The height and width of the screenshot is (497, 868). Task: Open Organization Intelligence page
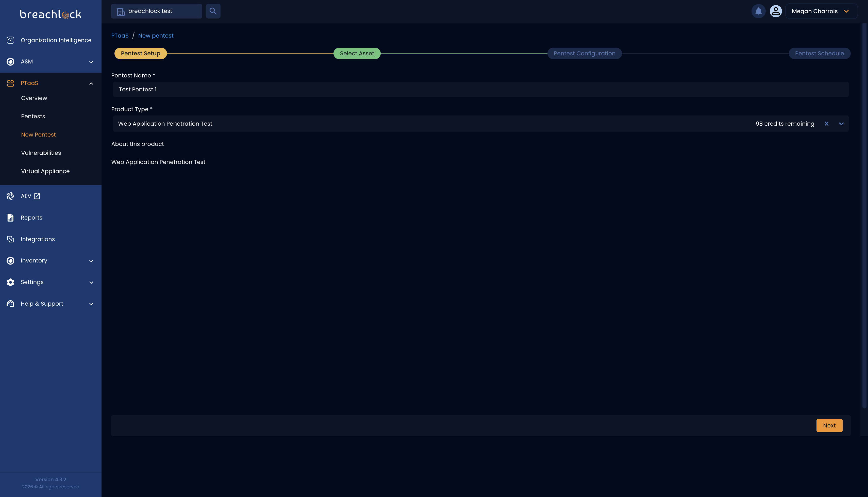56,40
